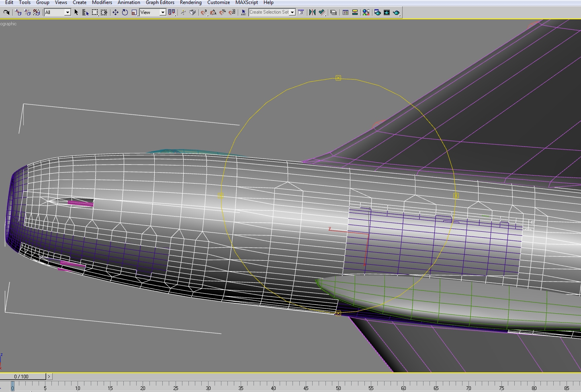The width and height of the screenshot is (581, 392).
Task: Open the All selection filter dropdown
Action: click(57, 12)
